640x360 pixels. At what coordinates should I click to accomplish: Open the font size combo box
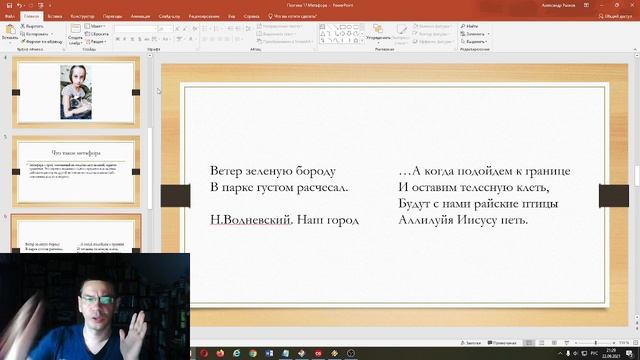point(165,29)
